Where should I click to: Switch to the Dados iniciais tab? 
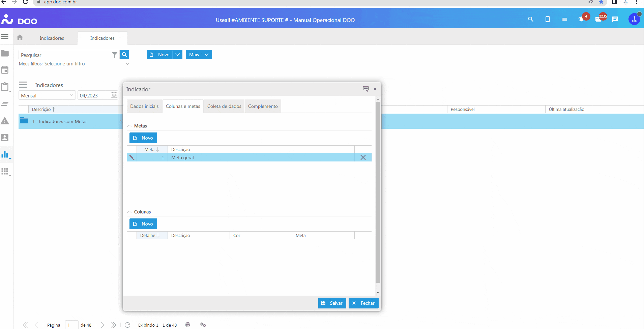144,106
